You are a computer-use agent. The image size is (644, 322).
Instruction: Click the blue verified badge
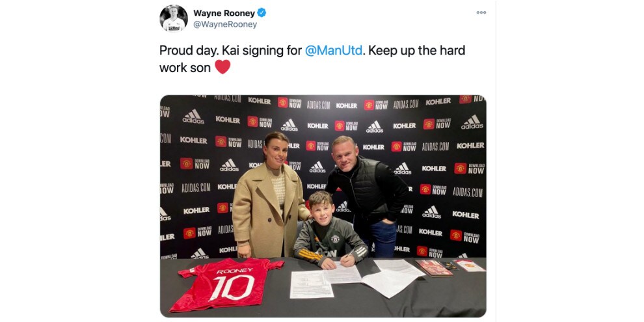262,13
